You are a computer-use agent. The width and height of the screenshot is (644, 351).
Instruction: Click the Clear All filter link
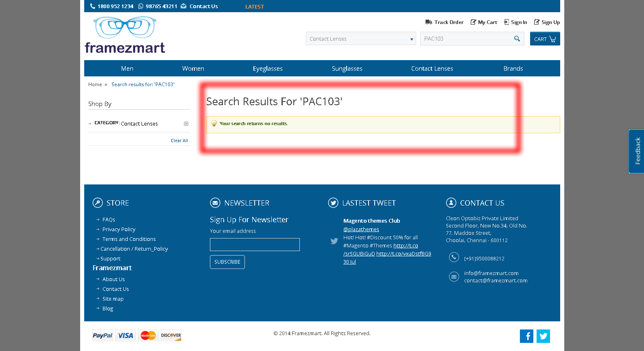coord(179,141)
